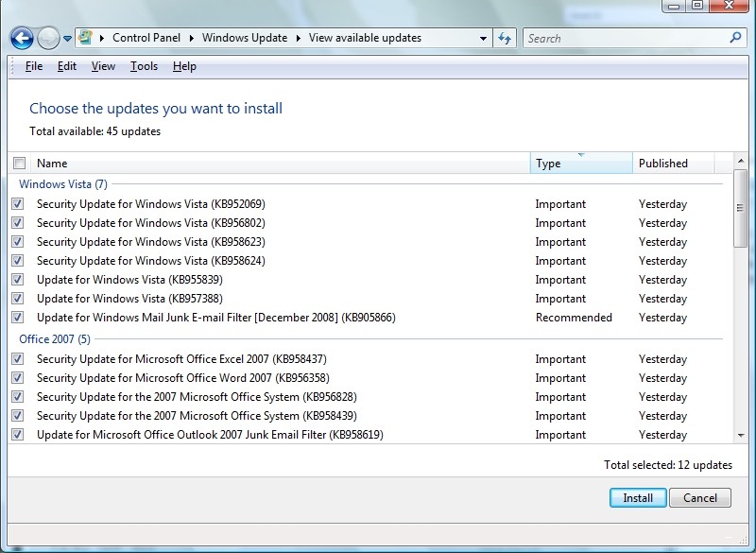Expand the breadcrumb arrow after Control Panel
Image resolution: width=756 pixels, height=553 pixels.
[x=192, y=38]
